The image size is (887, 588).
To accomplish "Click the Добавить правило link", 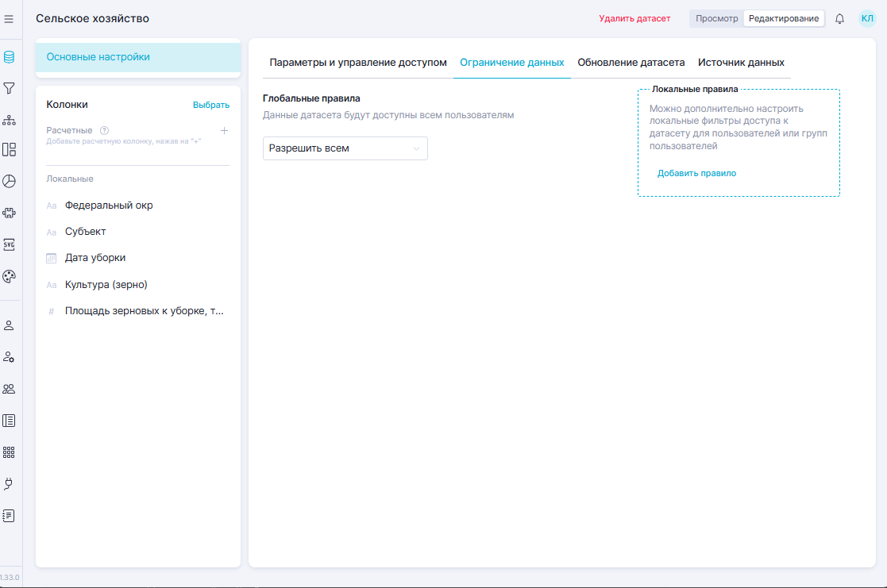I will coord(696,173).
